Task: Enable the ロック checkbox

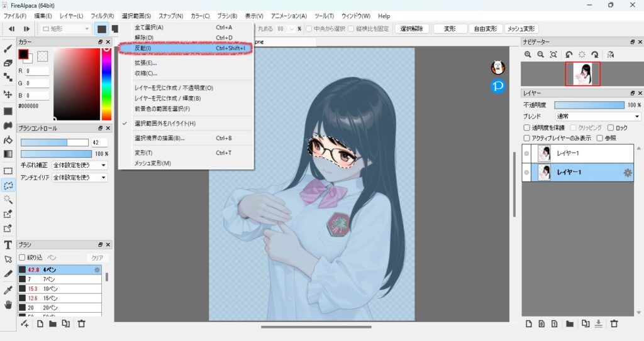Action: tap(610, 127)
